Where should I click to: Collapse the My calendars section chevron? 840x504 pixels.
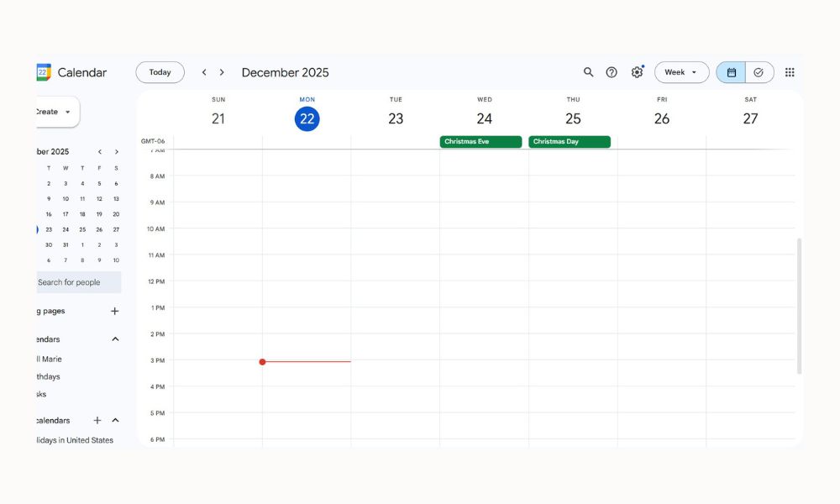pyautogui.click(x=116, y=339)
